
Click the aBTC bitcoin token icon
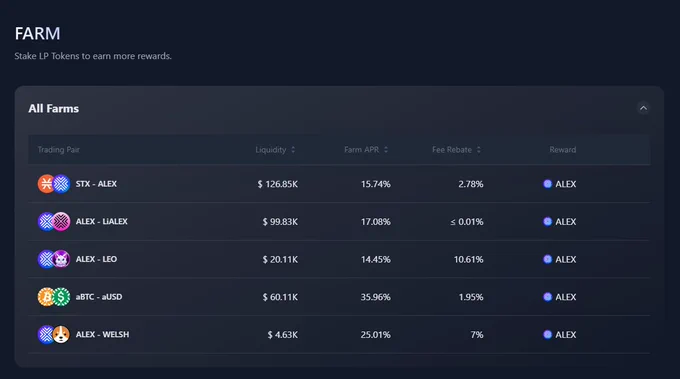46,297
